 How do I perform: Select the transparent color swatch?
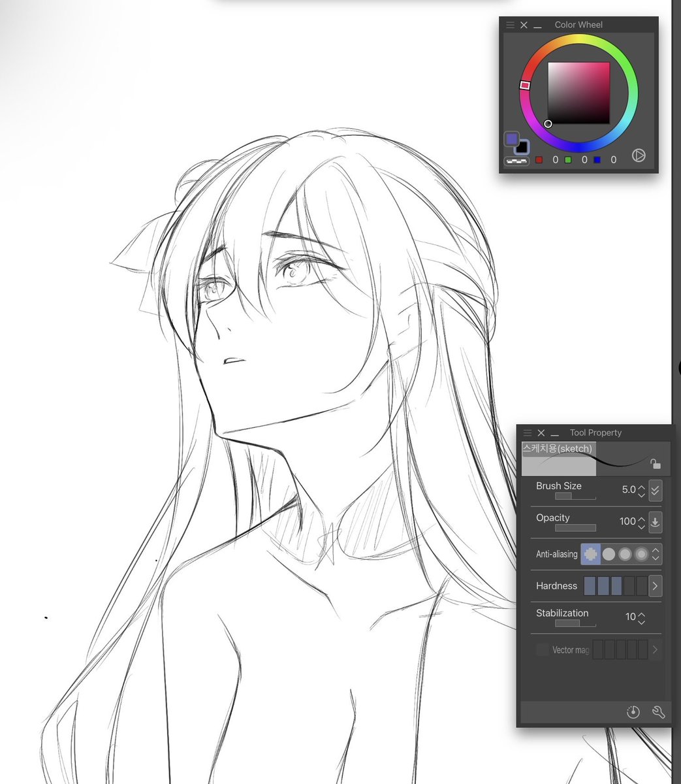click(x=516, y=161)
